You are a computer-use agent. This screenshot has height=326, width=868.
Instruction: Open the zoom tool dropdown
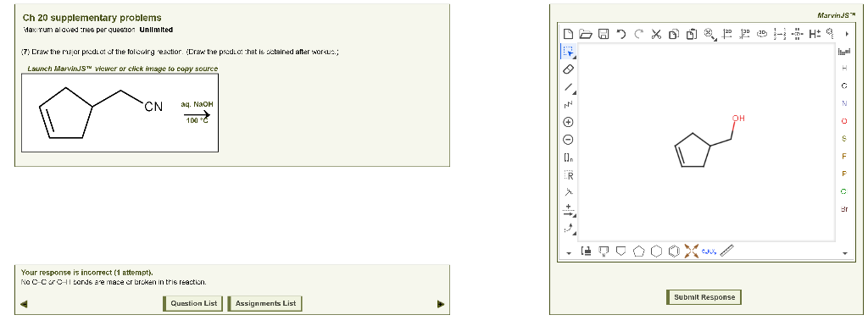point(709,34)
